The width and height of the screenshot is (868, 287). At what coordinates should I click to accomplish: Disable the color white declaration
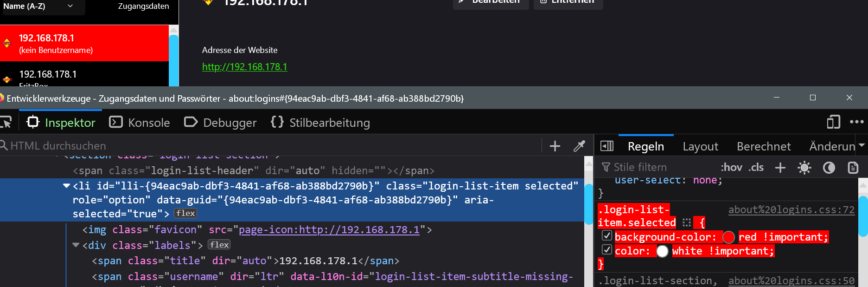(606, 250)
